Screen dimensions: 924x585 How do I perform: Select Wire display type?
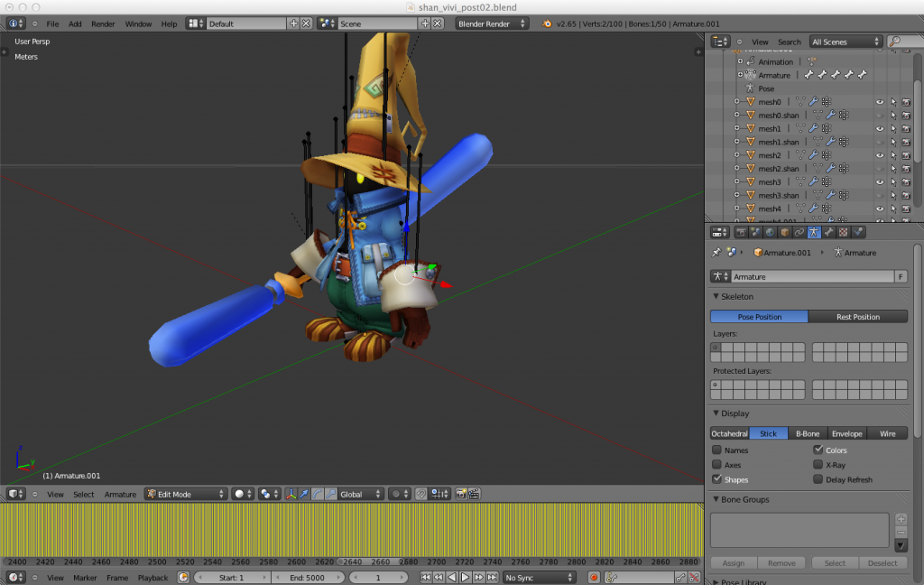888,433
